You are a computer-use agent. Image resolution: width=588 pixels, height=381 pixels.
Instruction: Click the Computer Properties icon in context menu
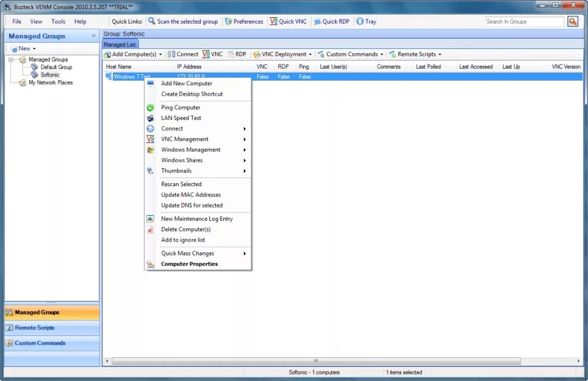pos(150,264)
